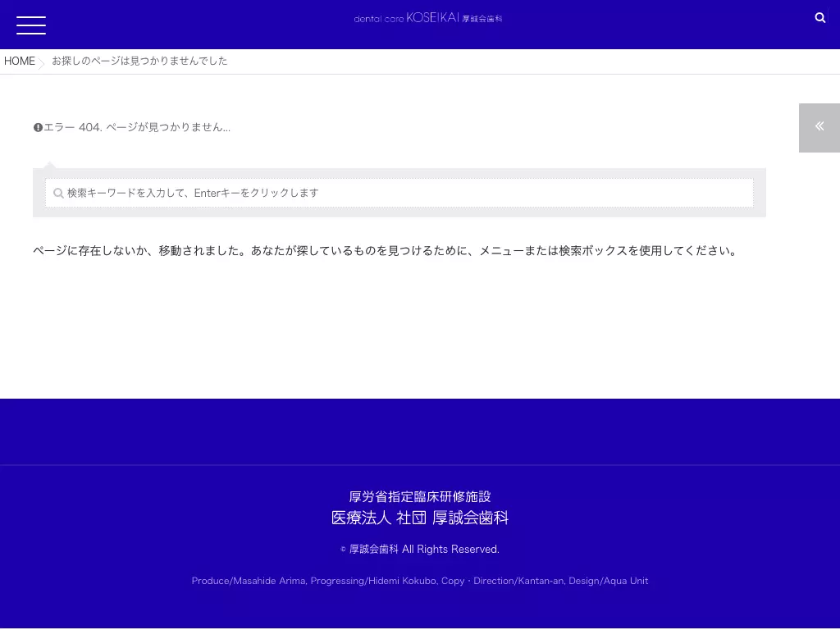This screenshot has height=630, width=840.
Task: Click breadcrumb text お探しのページは見つかりませんでした
Action: tap(139, 61)
